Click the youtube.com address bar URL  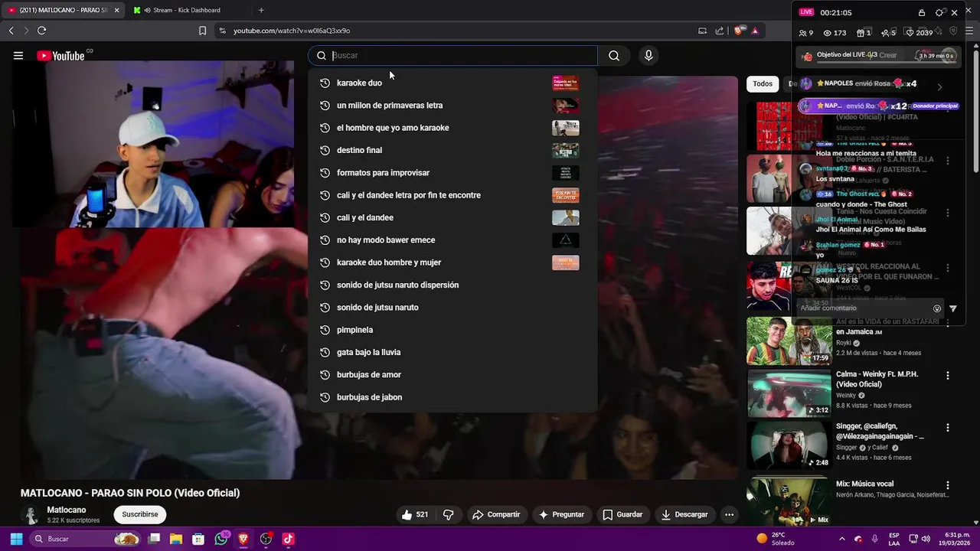pos(292,31)
